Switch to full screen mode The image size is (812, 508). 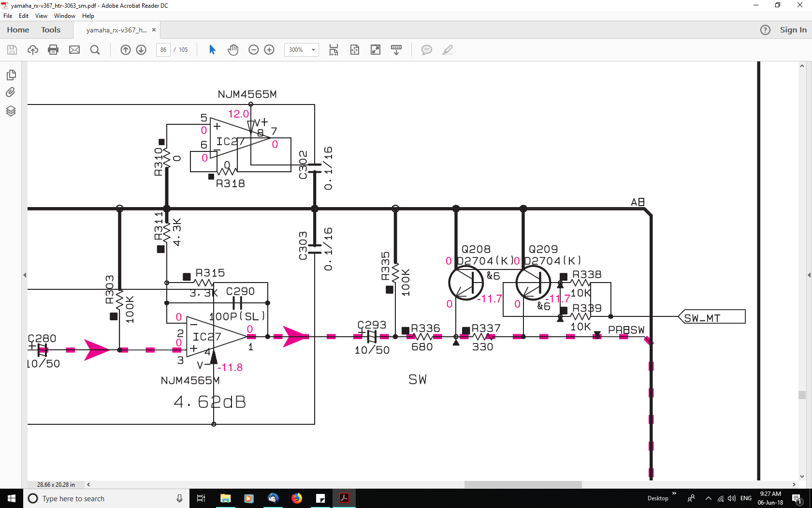click(376, 50)
